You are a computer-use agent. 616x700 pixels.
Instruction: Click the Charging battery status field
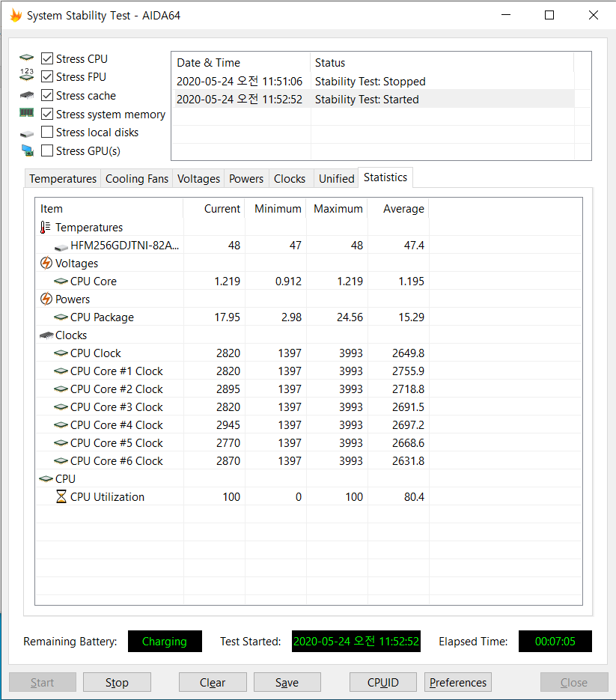tap(165, 641)
